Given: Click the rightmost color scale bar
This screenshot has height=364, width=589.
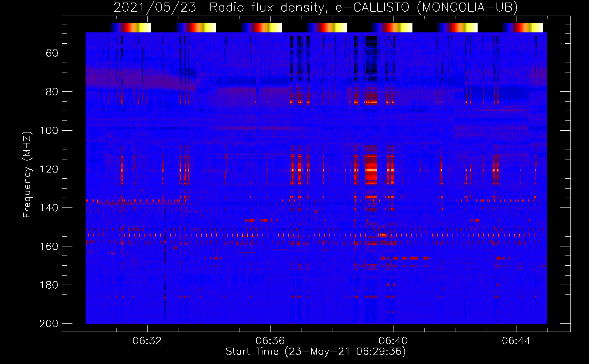Looking at the screenshot, I should point(522,28).
